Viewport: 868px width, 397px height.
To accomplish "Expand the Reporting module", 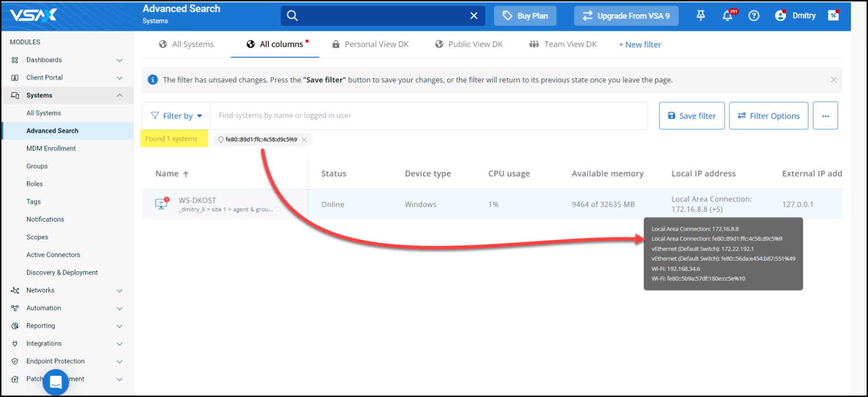I will click(120, 326).
